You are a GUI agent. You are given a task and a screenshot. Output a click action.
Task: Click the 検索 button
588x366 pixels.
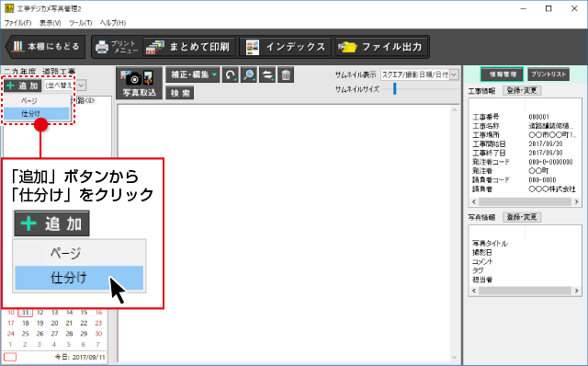tap(180, 93)
